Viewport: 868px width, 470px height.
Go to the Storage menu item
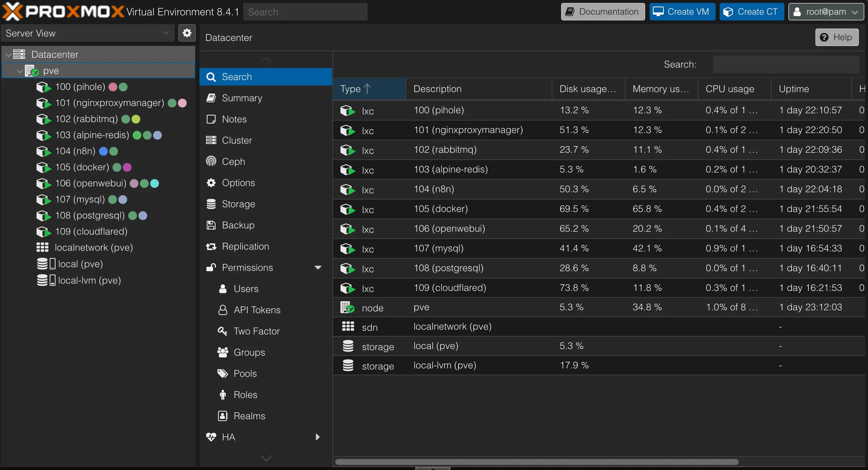tap(238, 204)
